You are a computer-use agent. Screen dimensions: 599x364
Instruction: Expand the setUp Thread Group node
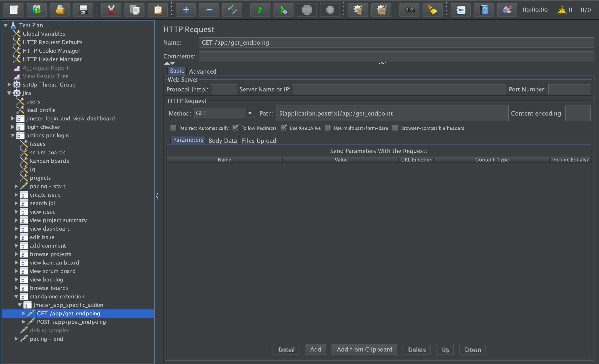[9, 85]
